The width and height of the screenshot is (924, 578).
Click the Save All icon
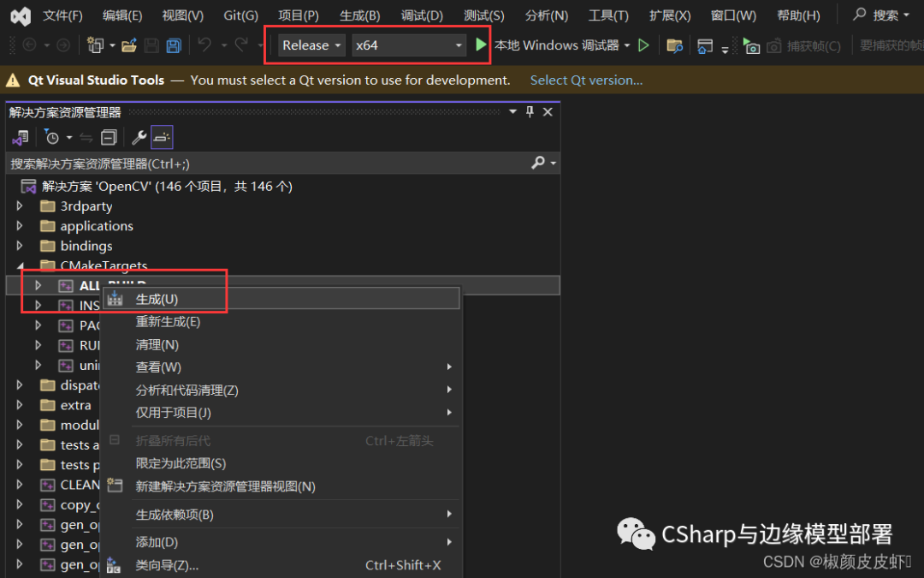point(175,45)
